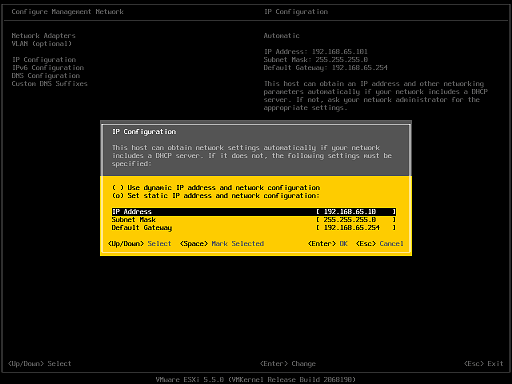Click the IP Configuration dialog title
The width and height of the screenshot is (512, 384).
(144, 132)
